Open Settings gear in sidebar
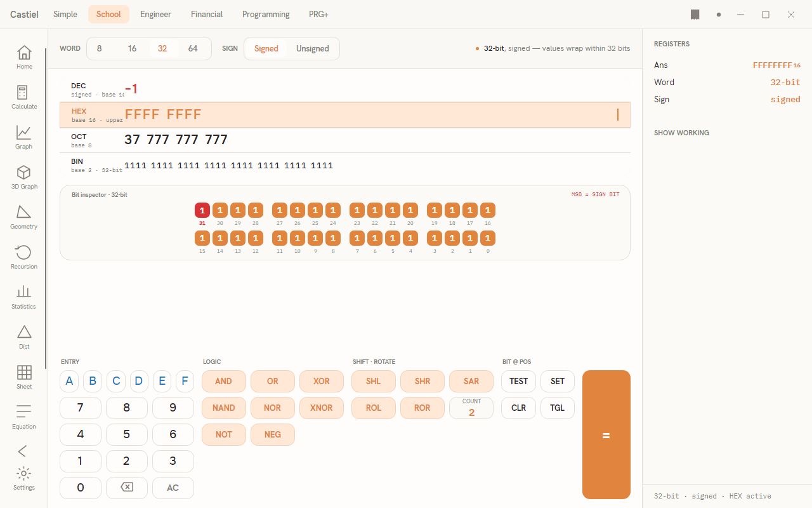 [23, 473]
